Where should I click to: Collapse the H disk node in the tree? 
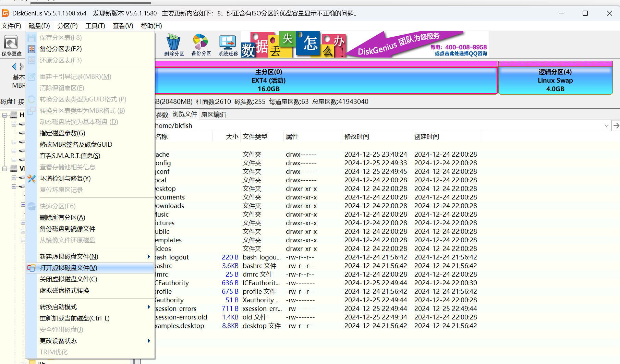click(5, 115)
